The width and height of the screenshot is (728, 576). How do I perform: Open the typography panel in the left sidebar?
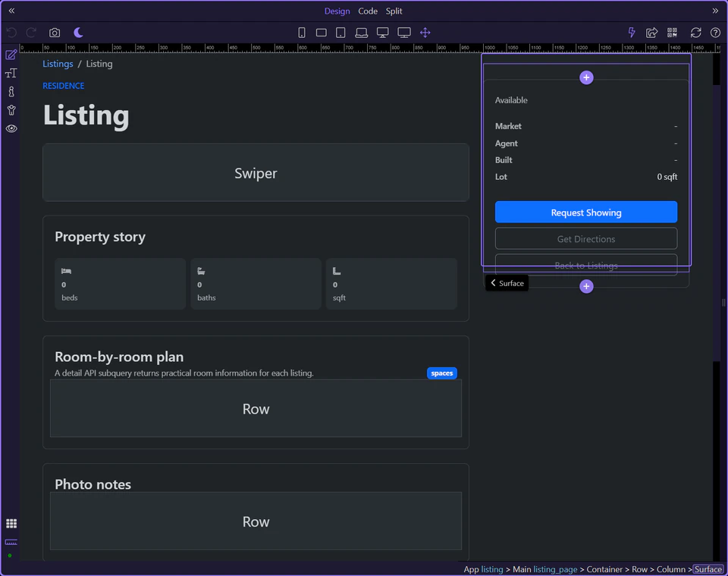(x=11, y=73)
